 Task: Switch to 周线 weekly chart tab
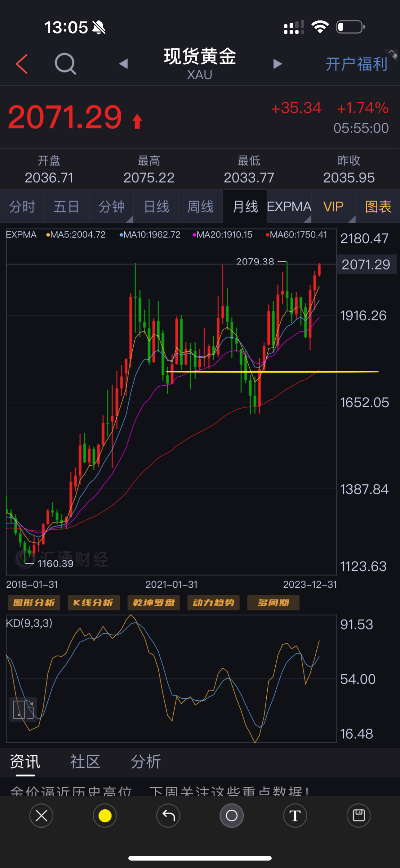(x=201, y=206)
